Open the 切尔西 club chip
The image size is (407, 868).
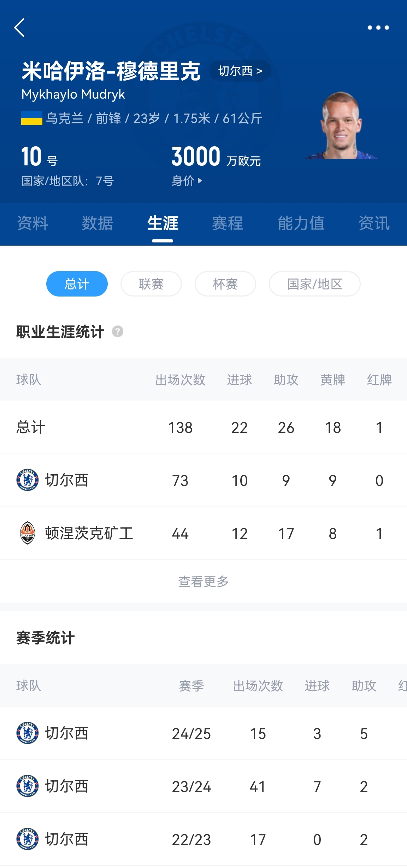coord(240,71)
